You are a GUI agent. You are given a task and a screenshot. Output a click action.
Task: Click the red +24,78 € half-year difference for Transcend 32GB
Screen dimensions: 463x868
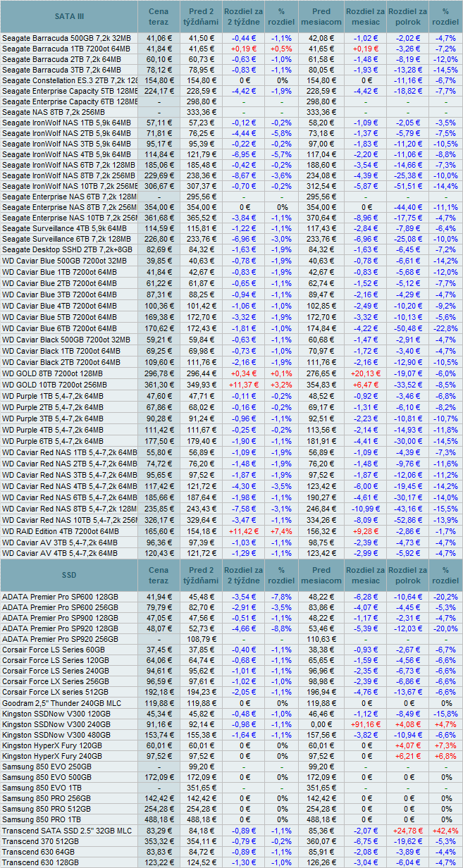[408, 831]
